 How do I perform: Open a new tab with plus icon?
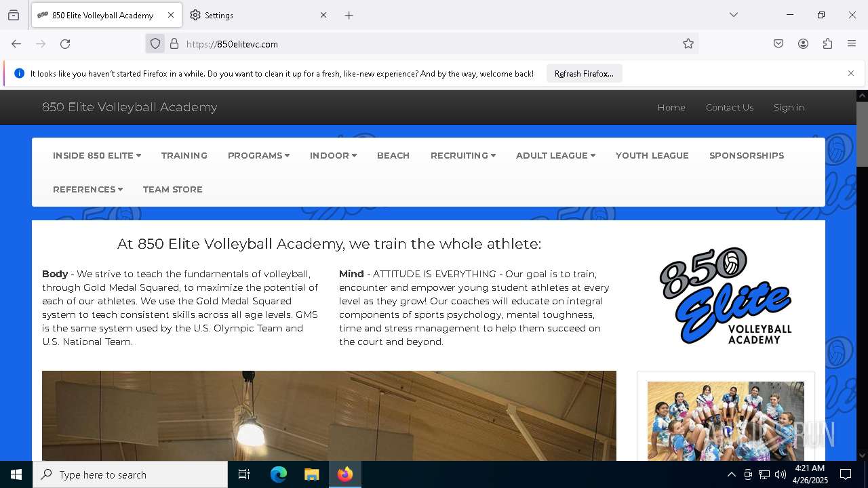(349, 15)
